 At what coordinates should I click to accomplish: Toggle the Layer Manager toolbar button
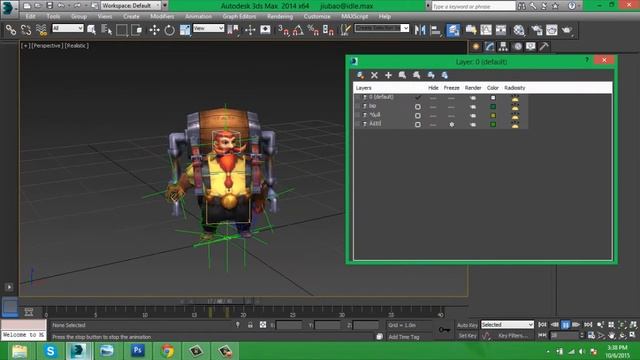coord(453,30)
